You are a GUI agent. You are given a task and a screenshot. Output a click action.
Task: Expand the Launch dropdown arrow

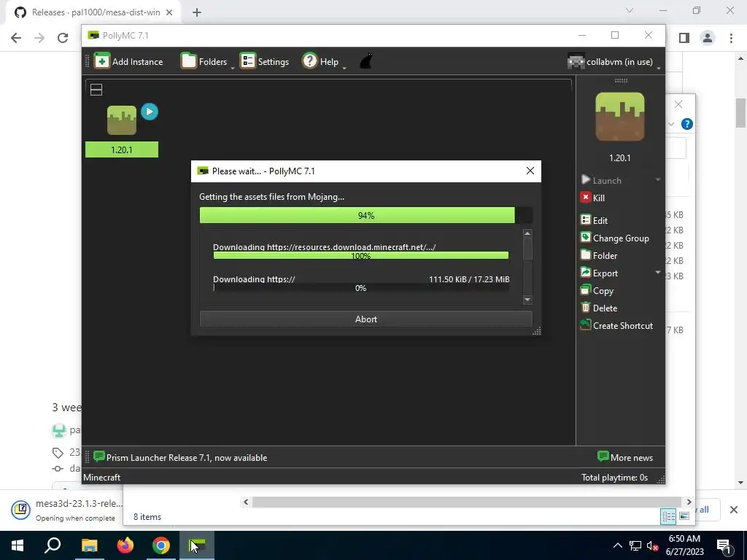pyautogui.click(x=658, y=179)
